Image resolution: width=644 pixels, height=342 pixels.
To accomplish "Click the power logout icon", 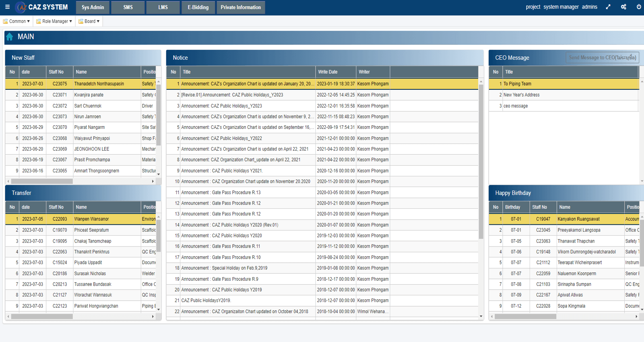I will (x=638, y=7).
